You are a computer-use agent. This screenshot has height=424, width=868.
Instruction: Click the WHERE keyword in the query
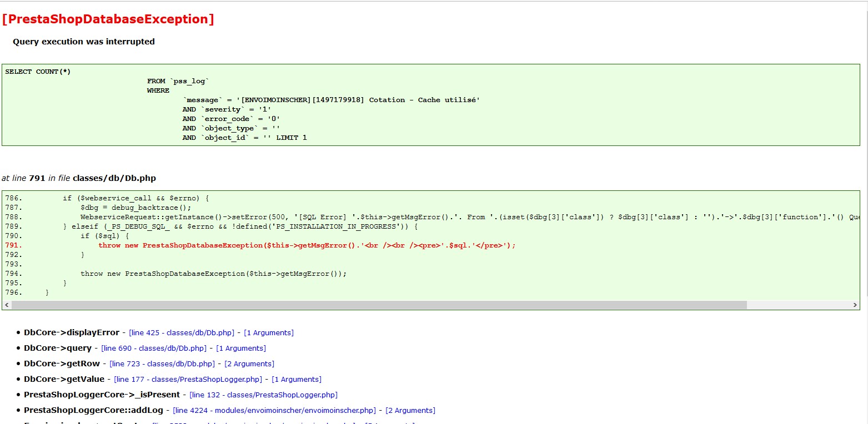tap(158, 90)
